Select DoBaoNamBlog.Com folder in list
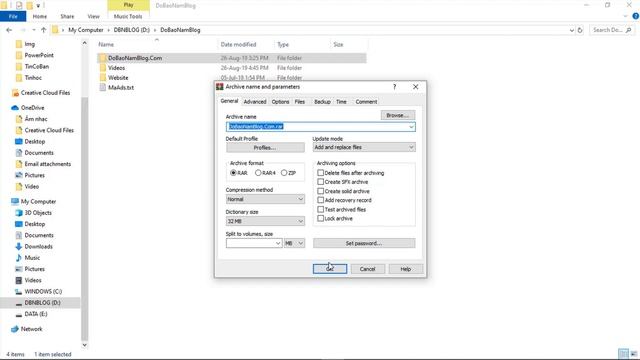This screenshot has height=360, width=640. pos(135,58)
